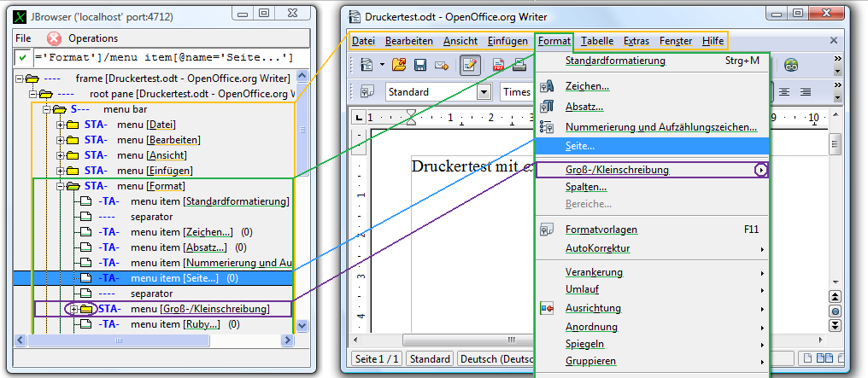The height and width of the screenshot is (378, 868).
Task: Collapse the menu [Format] tree node
Action: pos(61,185)
